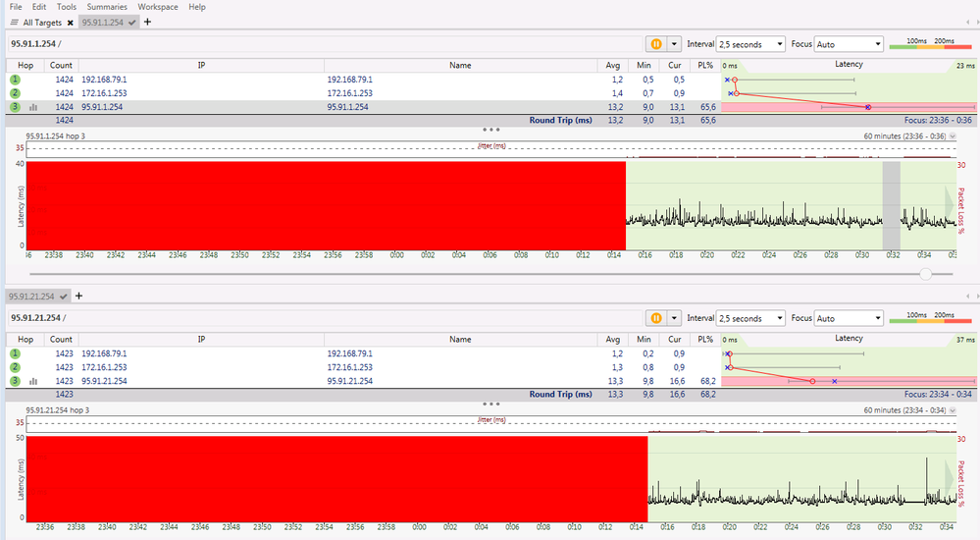Viewport: 980px width, 540px height.
Task: Sort by Avg column in 95.91.1.254 table
Action: click(x=612, y=65)
